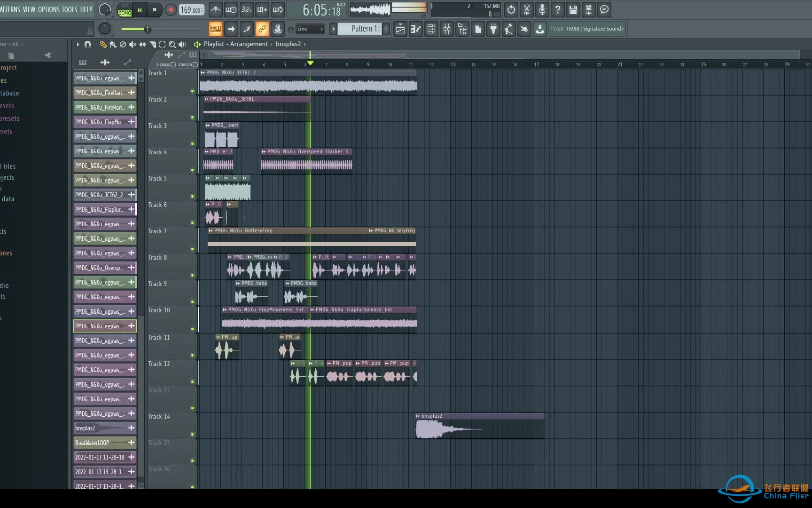
Task: Open the TOOLS menu
Action: [70, 9]
